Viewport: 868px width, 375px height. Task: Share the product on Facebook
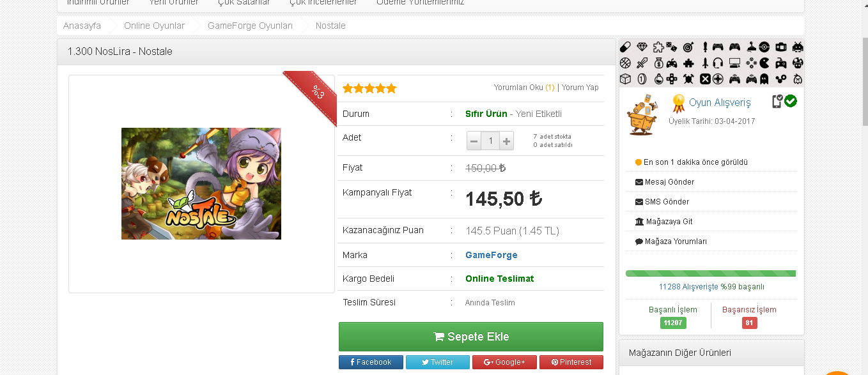(371, 362)
